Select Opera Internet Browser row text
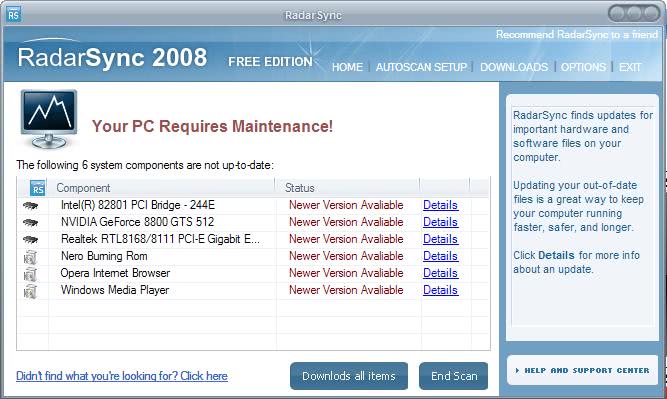Screen dimensions: 667x399 pos(115,273)
